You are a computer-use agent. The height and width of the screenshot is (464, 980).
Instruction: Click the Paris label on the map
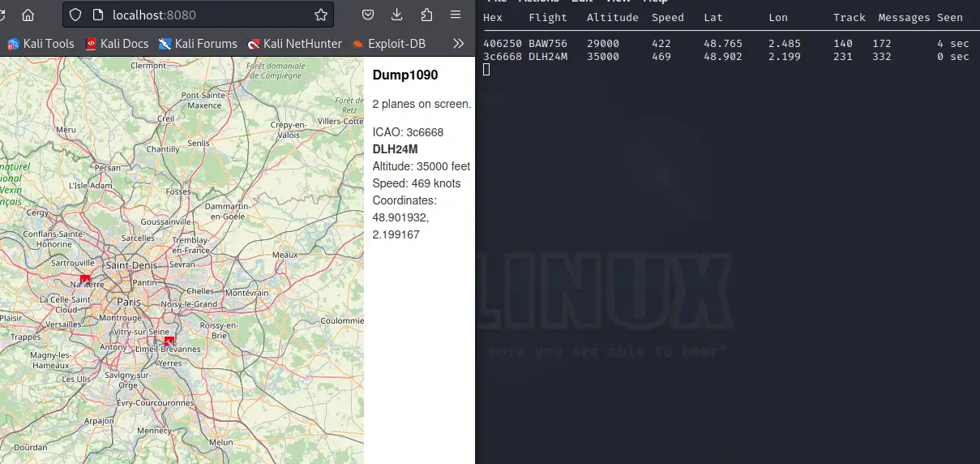coord(129,302)
